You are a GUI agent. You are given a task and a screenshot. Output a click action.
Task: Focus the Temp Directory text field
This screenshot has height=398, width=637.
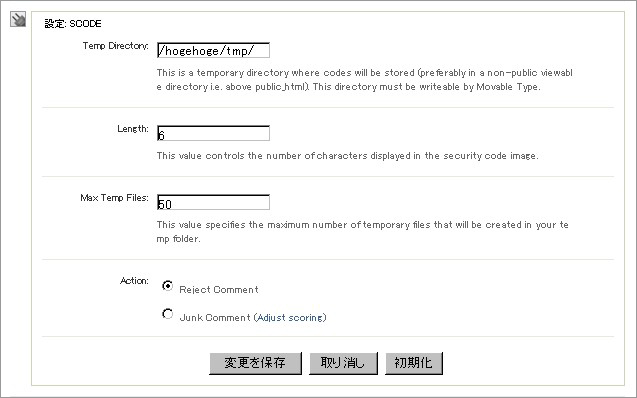click(213, 50)
